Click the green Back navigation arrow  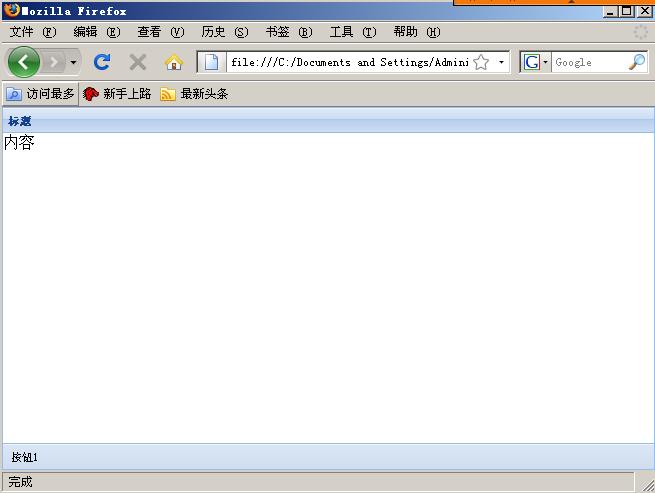point(24,62)
